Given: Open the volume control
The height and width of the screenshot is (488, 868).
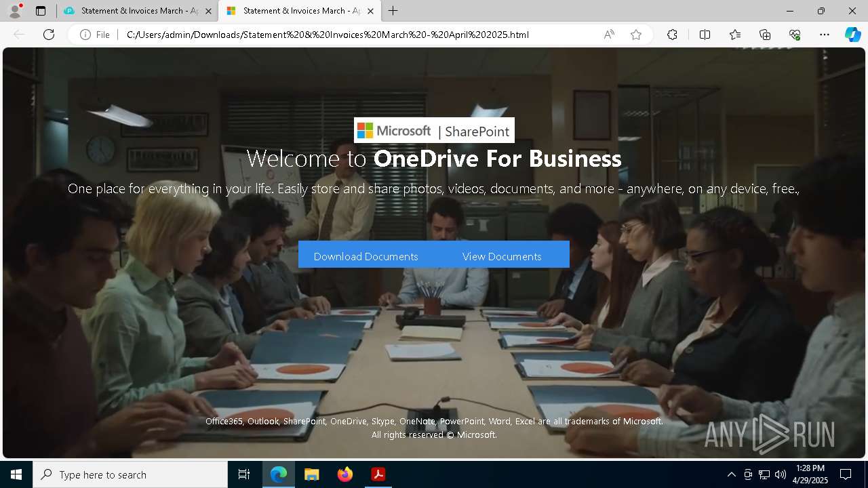Looking at the screenshot, I should pos(780,474).
